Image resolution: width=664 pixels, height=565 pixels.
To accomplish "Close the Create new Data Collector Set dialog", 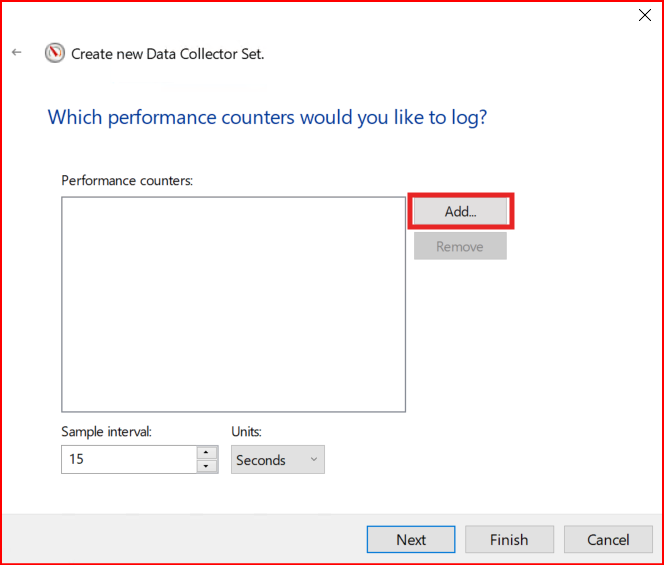I will tap(646, 15).
